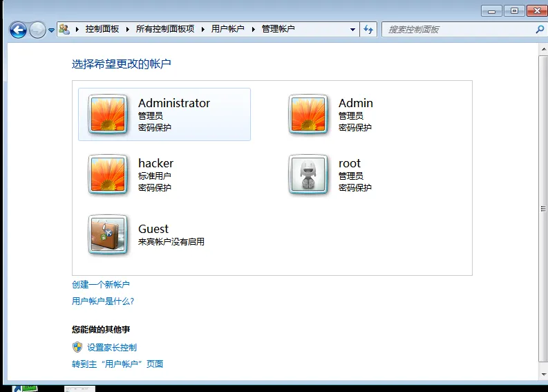Select the Administrator account picture
The image size is (548, 392).
click(108, 114)
